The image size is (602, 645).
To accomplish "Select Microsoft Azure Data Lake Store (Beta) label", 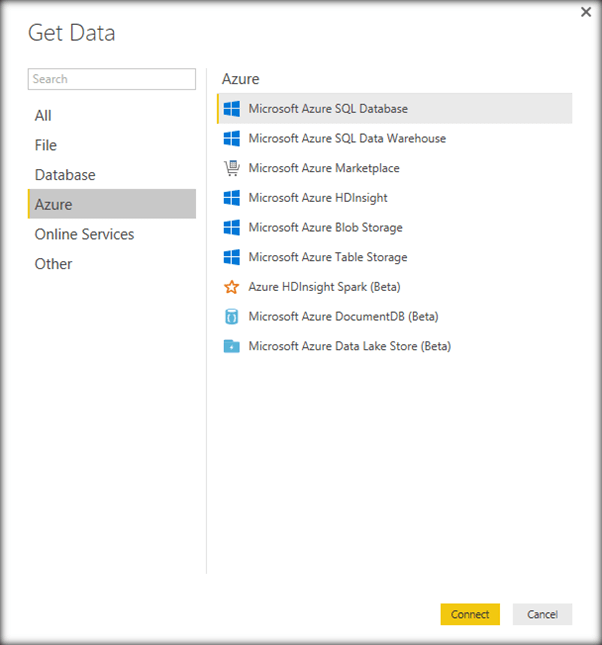I will point(349,346).
